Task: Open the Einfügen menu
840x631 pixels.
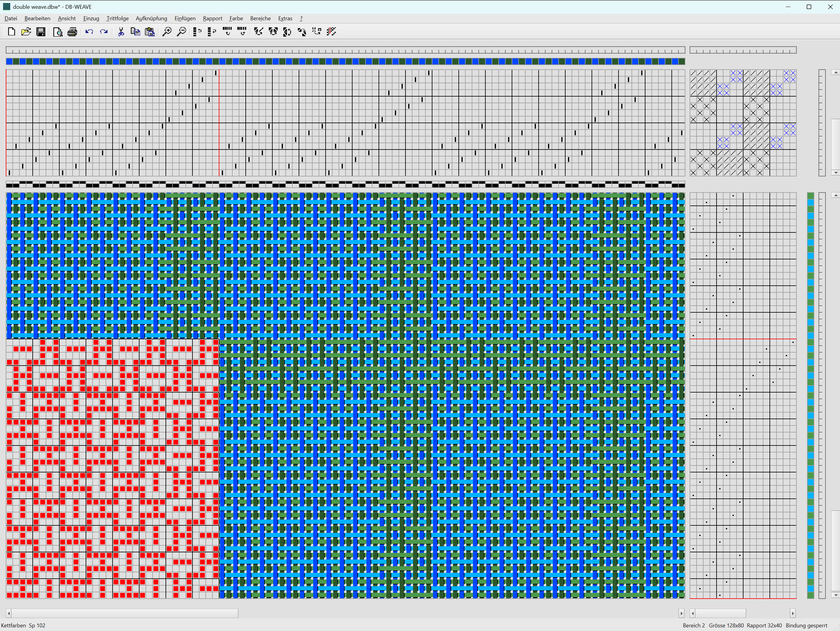Action: (185, 18)
